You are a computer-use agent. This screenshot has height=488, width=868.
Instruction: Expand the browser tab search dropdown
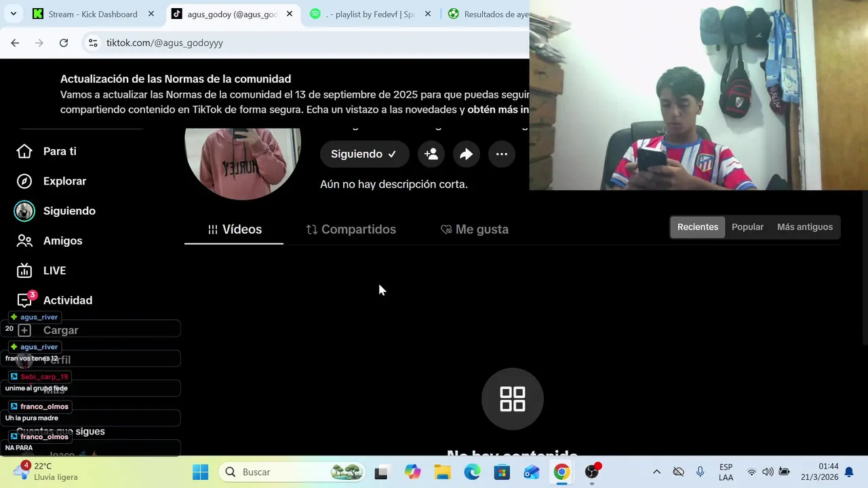[14, 14]
